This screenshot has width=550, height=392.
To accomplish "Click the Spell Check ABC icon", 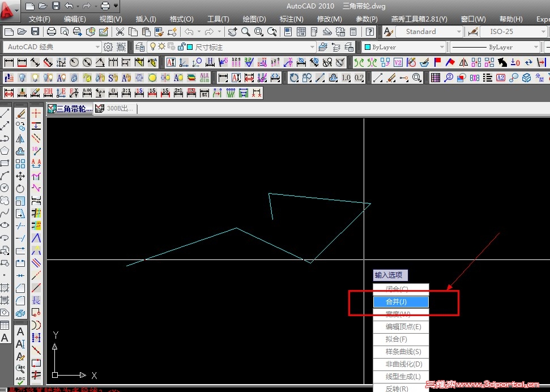I will click(x=20, y=380).
